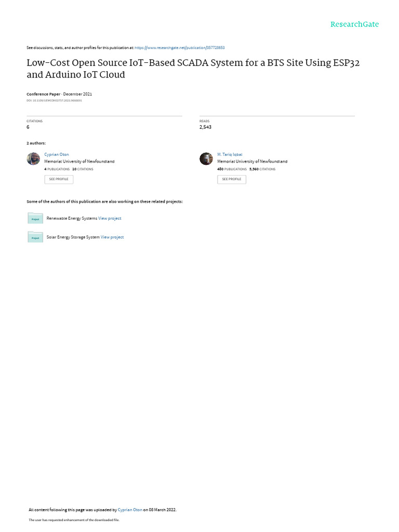Click See Profile button under Cyprian Oton
Image resolution: width=399 pixels, height=532 pixels.
pos(59,179)
